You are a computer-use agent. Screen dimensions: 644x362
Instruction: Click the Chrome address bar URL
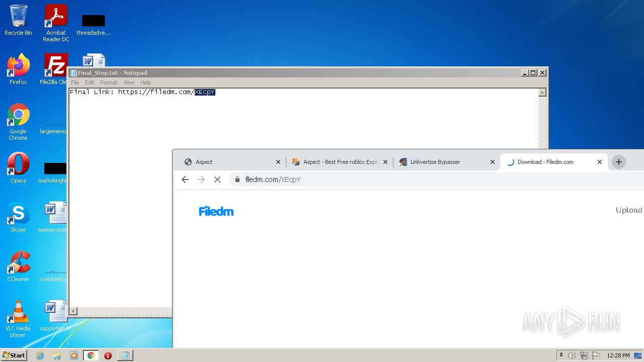(273, 179)
